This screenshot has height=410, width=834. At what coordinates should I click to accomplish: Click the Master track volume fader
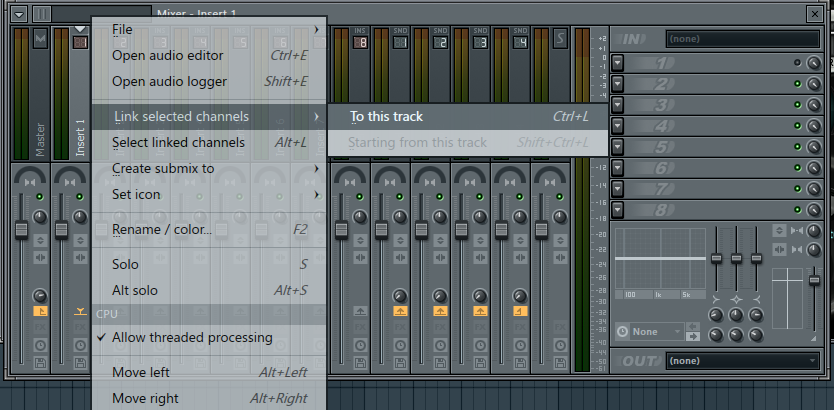coord(21,229)
